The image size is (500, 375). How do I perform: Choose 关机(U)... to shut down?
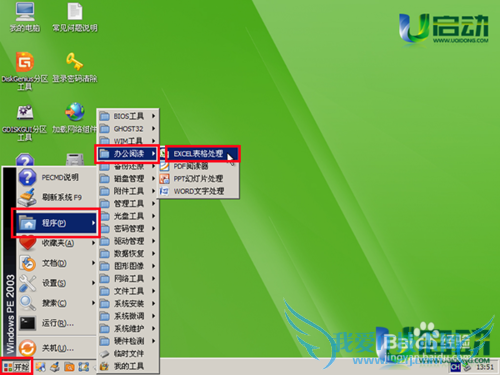(57, 348)
